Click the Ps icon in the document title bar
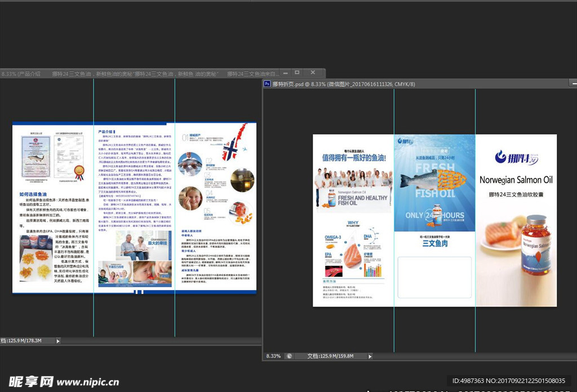The width and height of the screenshot is (577, 392). point(267,84)
